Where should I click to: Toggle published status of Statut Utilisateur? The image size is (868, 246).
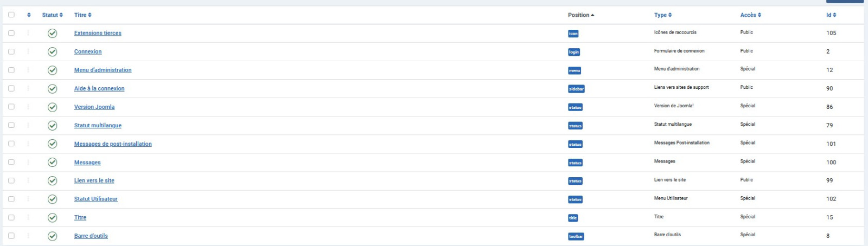52,199
